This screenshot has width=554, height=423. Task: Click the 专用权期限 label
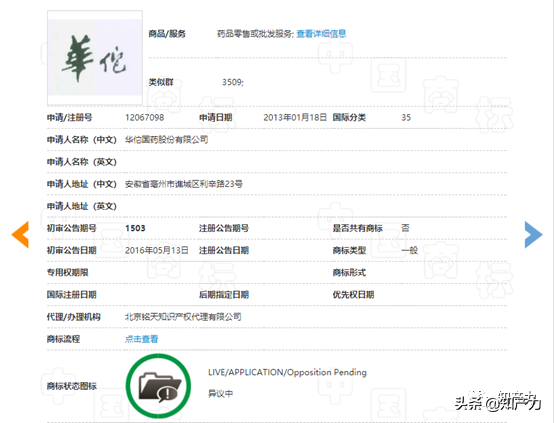tap(67, 272)
